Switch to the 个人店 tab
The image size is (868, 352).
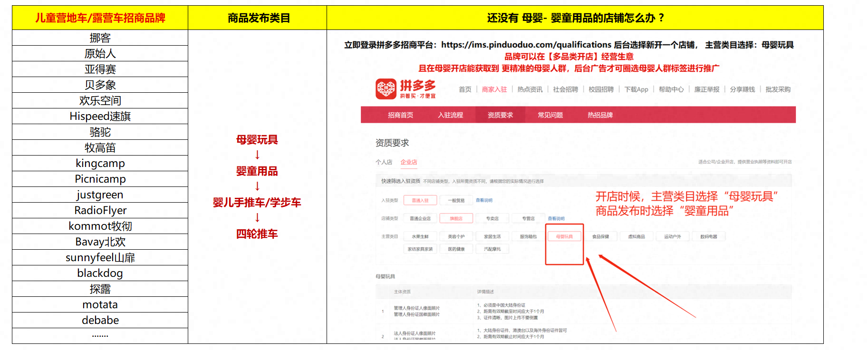point(384,162)
